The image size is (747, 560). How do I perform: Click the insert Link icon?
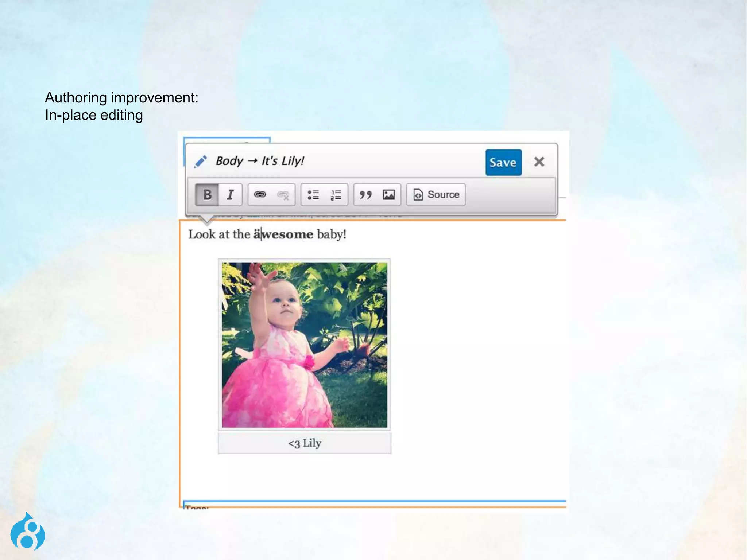(260, 195)
